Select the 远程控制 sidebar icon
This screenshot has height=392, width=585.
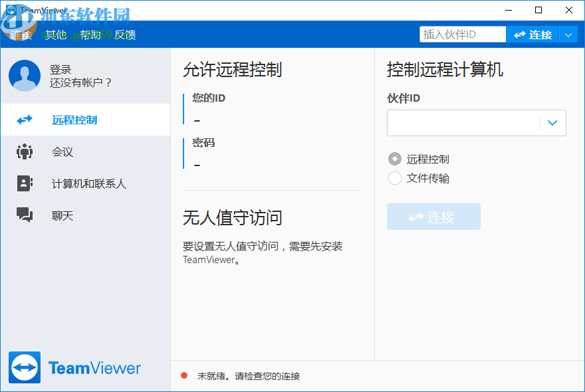25,120
